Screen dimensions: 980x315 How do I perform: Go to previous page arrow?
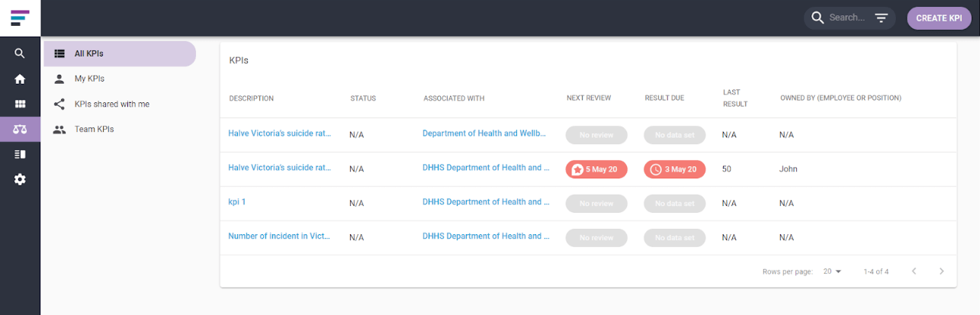[914, 271]
